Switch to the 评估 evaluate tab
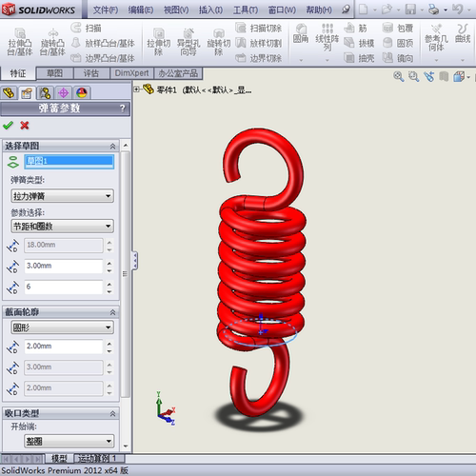476x476 pixels. click(91, 73)
